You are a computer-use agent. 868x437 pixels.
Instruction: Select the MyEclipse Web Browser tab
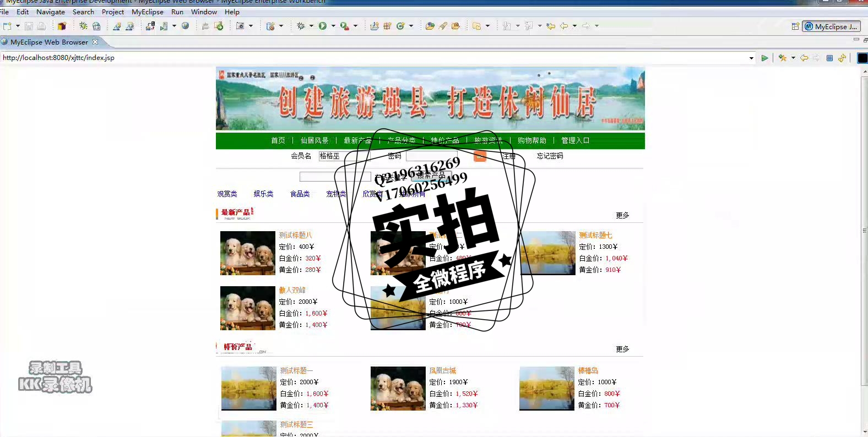[x=49, y=42]
